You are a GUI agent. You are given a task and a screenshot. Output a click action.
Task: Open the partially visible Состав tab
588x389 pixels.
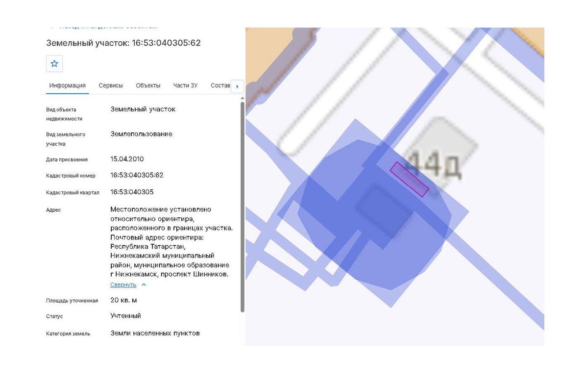[x=220, y=85]
